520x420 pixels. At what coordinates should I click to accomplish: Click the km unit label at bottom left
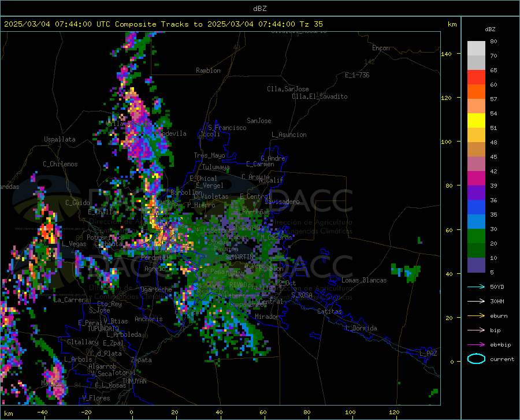click(x=8, y=414)
